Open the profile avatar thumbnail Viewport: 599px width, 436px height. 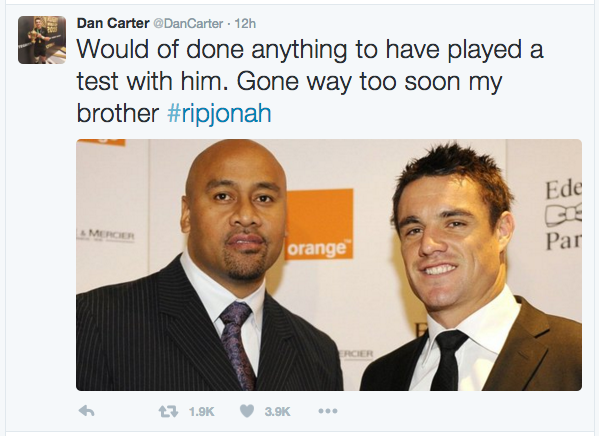(42, 40)
